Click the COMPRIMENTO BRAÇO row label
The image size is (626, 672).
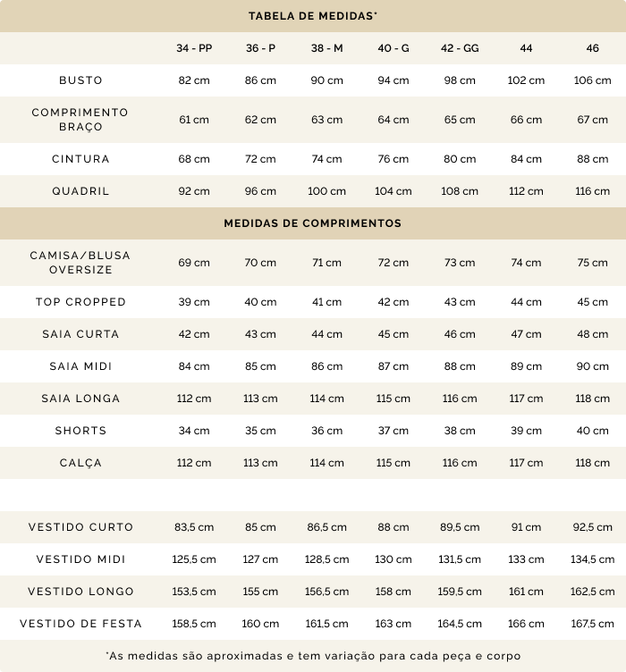tap(80, 120)
